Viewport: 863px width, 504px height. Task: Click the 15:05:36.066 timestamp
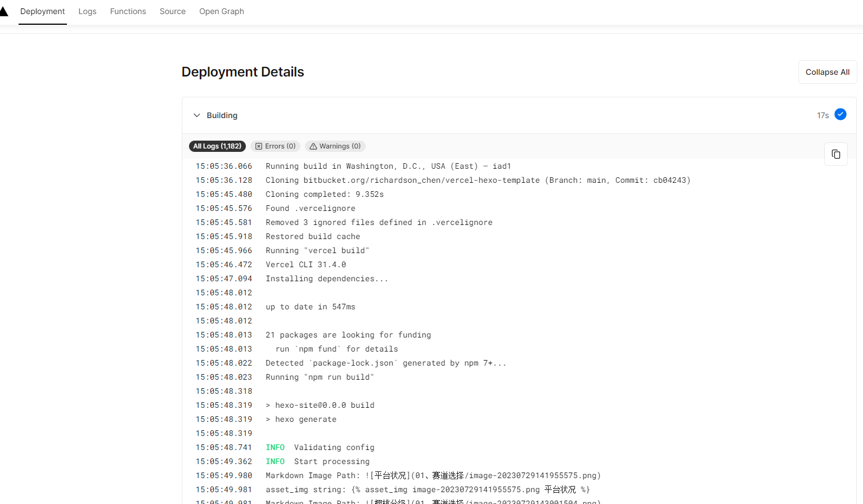[224, 166]
